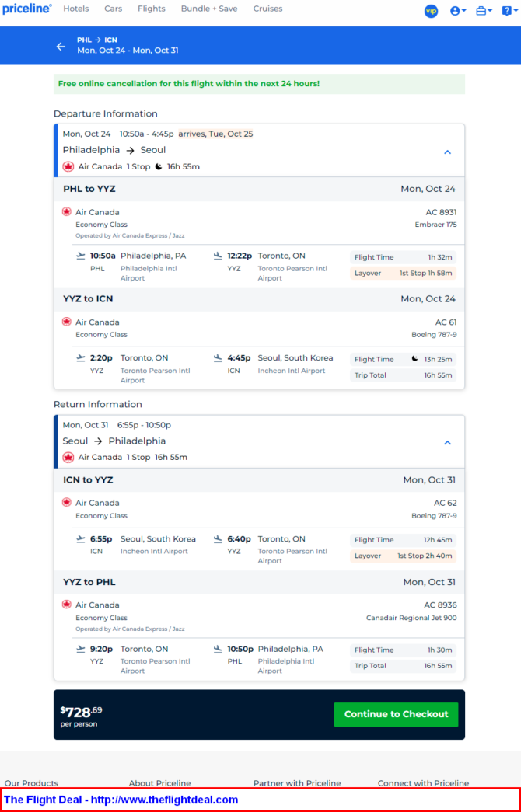Select Bundle + Save in navigation
This screenshot has width=521, height=812.
pos(209,9)
